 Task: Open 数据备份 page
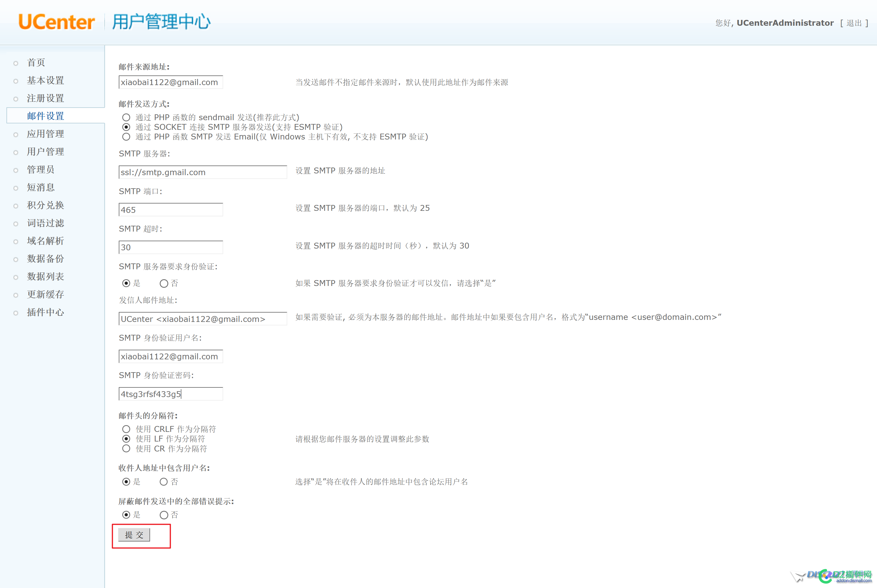45,259
